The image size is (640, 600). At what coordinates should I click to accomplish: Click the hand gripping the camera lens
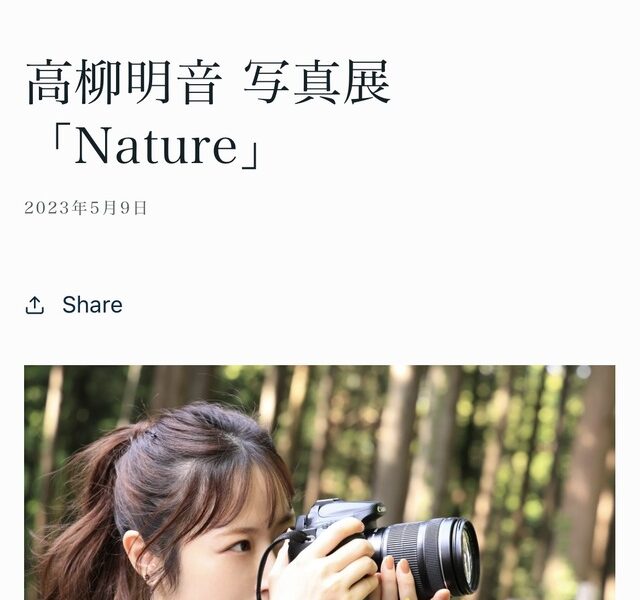pos(392,576)
